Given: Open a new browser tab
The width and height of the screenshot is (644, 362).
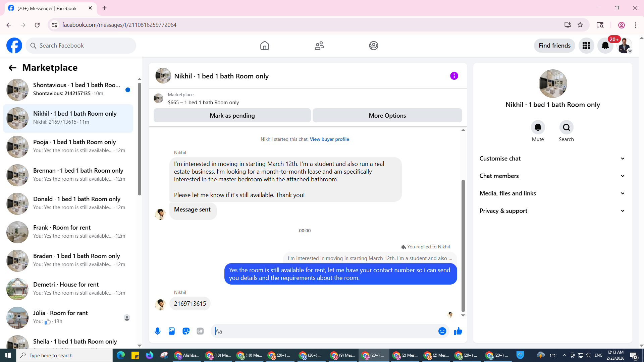Looking at the screenshot, I should point(105,8).
